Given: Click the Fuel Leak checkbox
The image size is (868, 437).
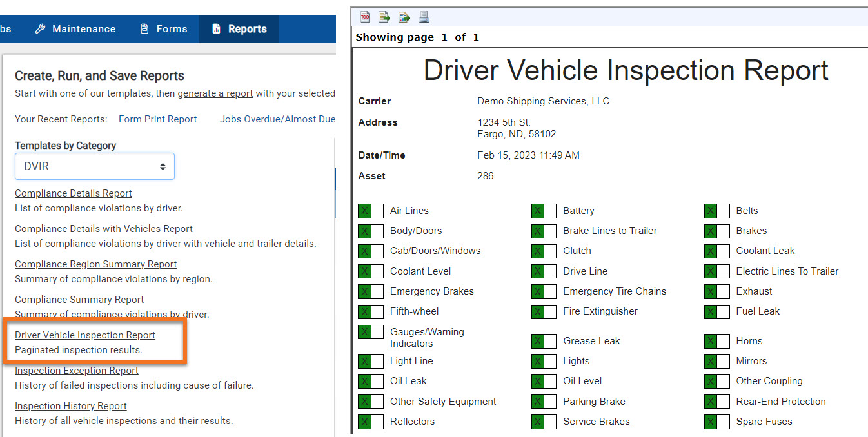Looking at the screenshot, I should pos(717,311).
